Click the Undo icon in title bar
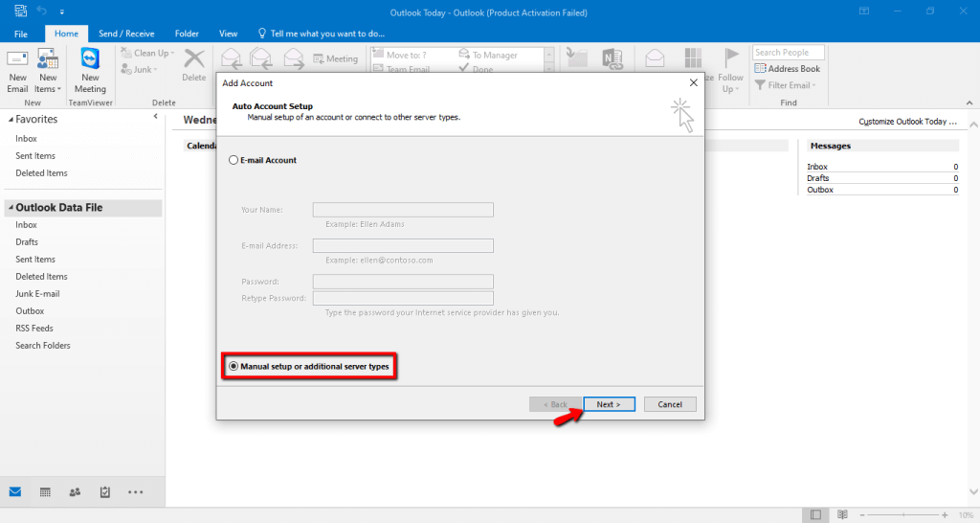 (x=42, y=11)
